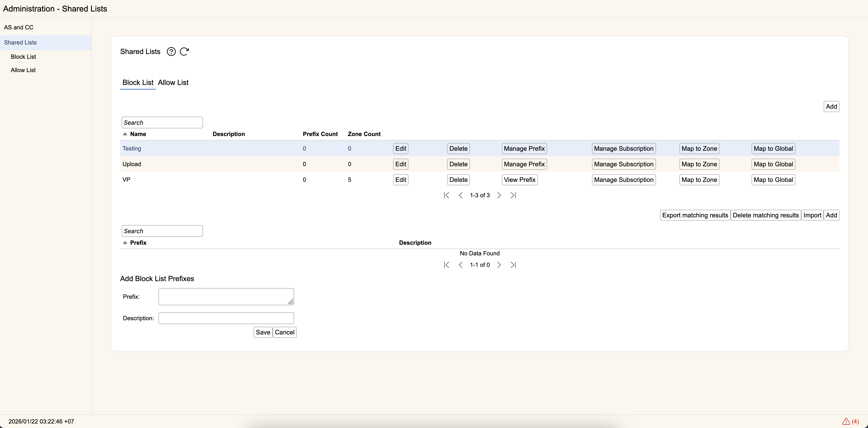The width and height of the screenshot is (868, 428).
Task: Click Map to Global for Testing row
Action: coord(773,148)
